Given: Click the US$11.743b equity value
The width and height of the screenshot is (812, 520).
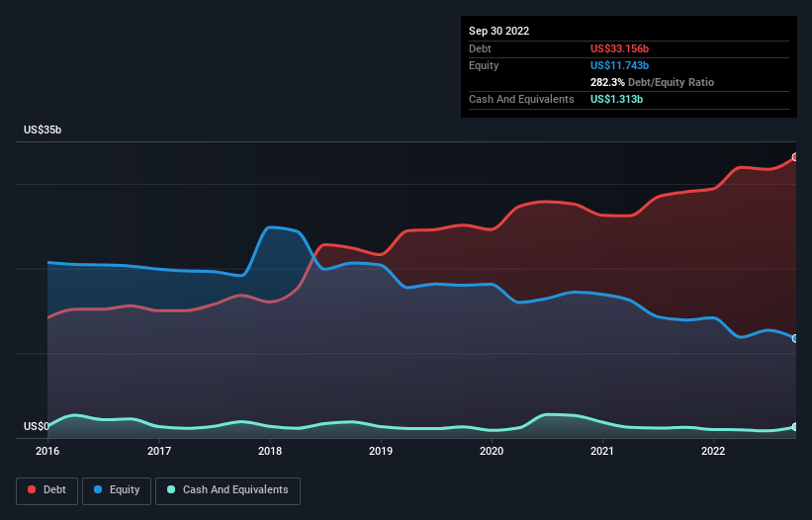Looking at the screenshot, I should coord(619,65).
